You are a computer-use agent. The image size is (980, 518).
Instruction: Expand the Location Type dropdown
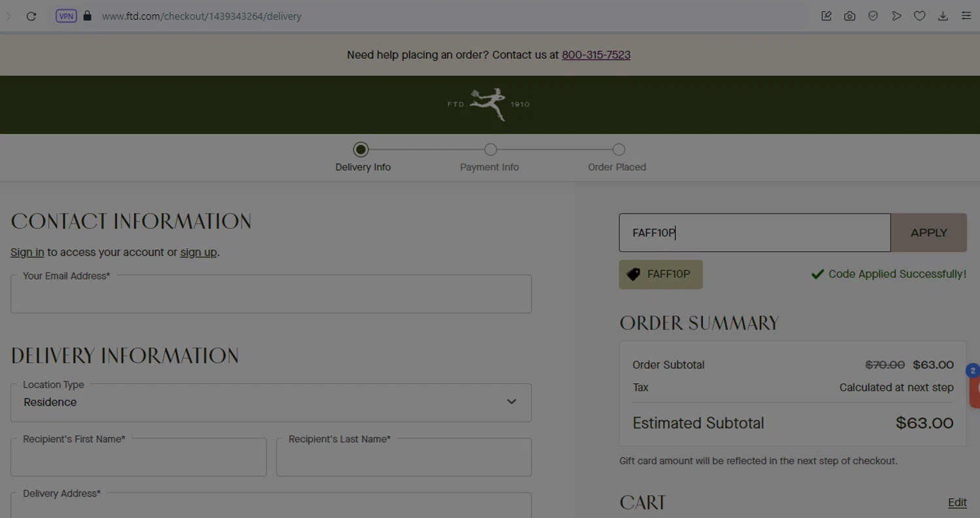pyautogui.click(x=271, y=402)
